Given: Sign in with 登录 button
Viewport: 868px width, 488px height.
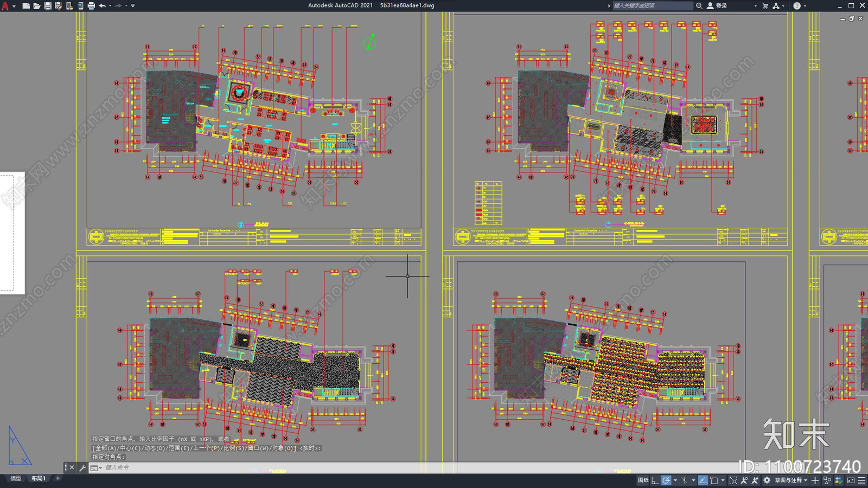Looking at the screenshot, I should [x=717, y=5].
